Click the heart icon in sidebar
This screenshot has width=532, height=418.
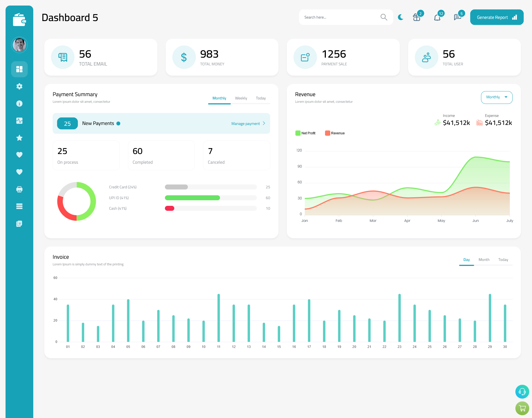point(19,155)
